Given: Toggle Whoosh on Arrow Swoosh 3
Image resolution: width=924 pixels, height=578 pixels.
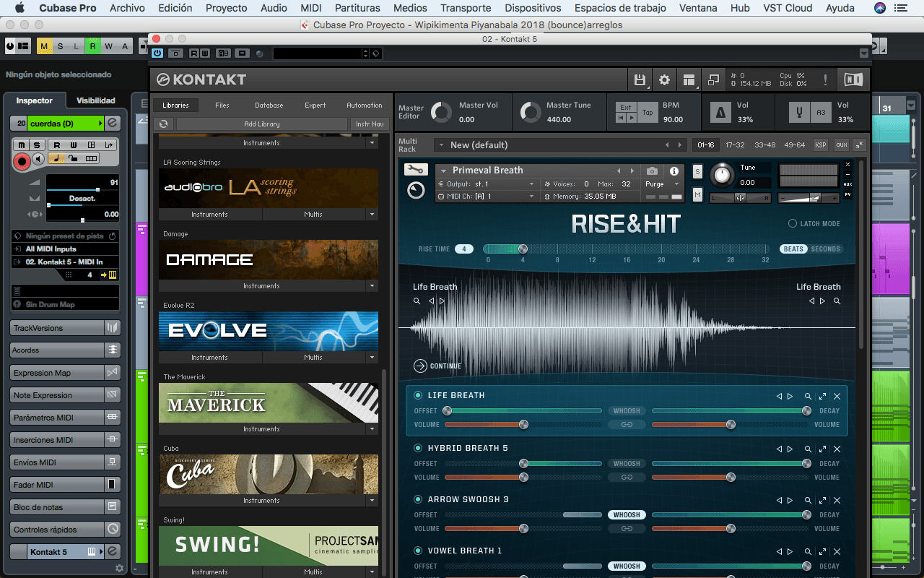Looking at the screenshot, I should click(627, 515).
